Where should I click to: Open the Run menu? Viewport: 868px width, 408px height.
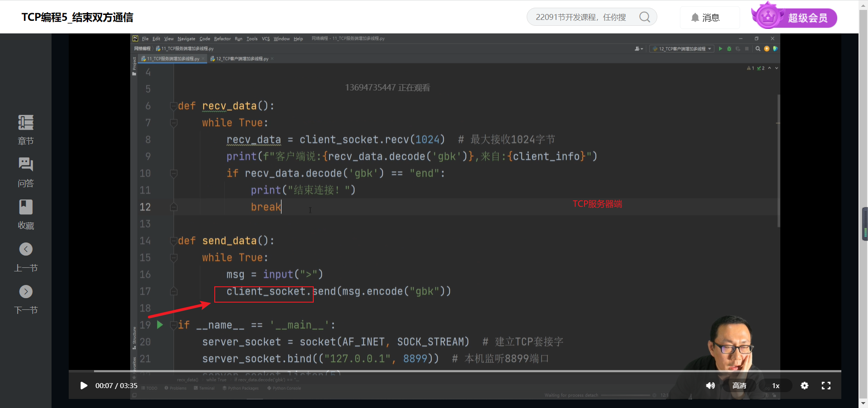pyautogui.click(x=239, y=39)
